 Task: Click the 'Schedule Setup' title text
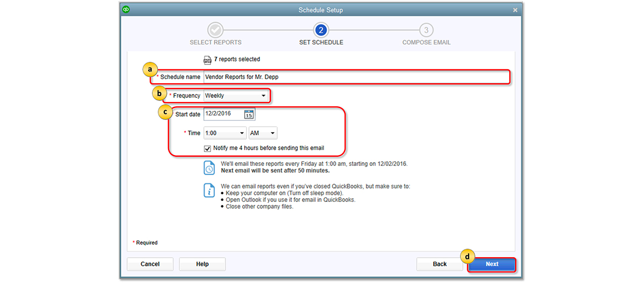320,10
